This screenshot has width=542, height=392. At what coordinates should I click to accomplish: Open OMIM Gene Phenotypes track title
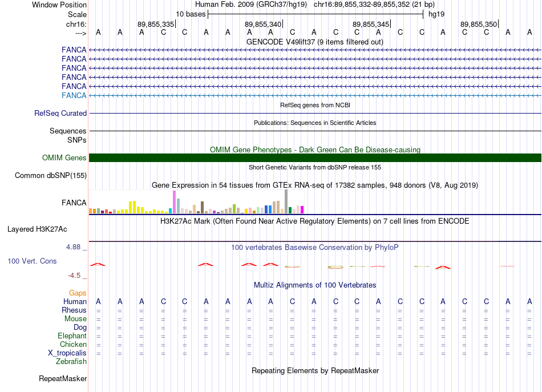(x=315, y=149)
